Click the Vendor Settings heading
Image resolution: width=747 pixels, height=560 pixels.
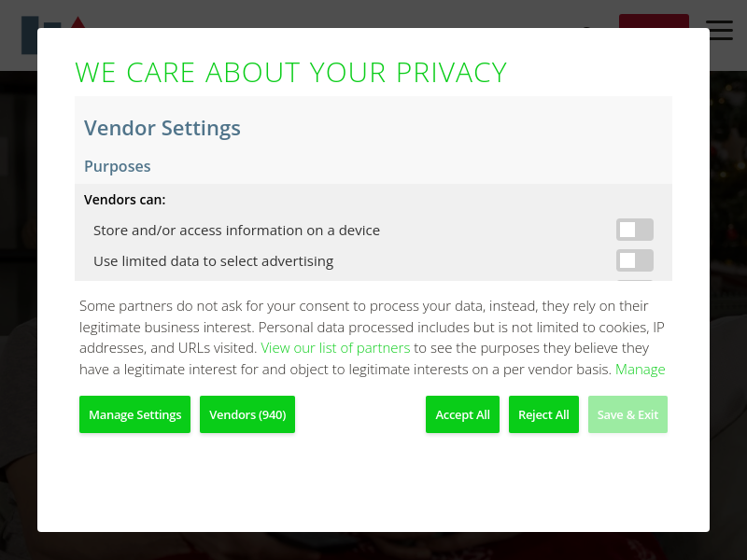[x=162, y=129]
